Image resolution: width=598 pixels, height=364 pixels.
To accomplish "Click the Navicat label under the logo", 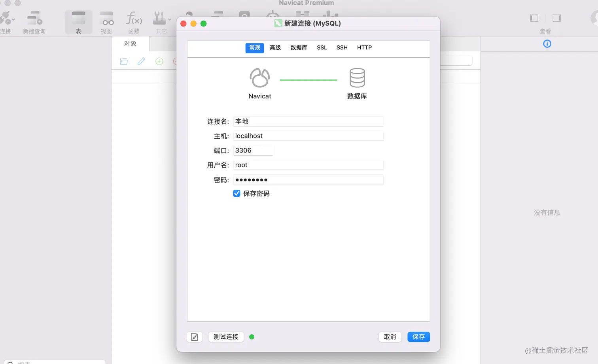I will [260, 96].
